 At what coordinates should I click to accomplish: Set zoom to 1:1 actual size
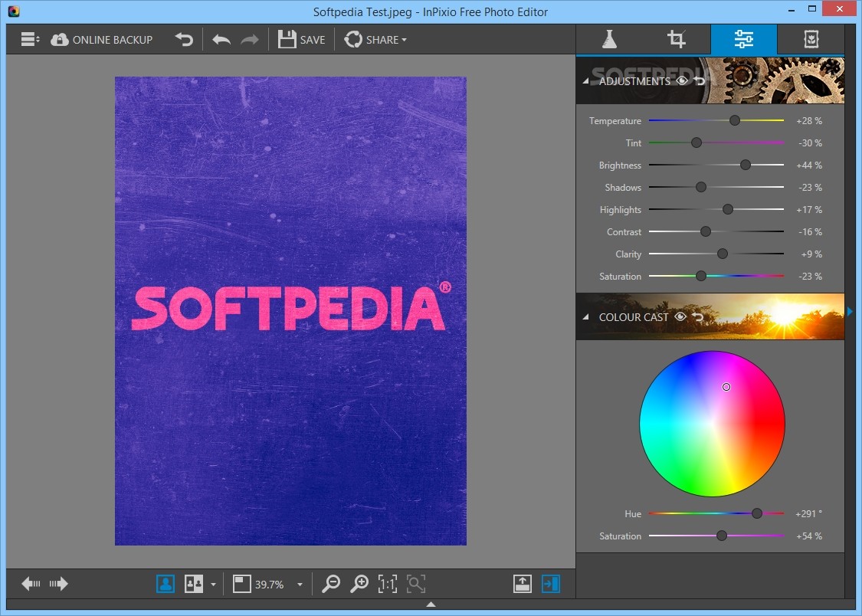(x=388, y=584)
